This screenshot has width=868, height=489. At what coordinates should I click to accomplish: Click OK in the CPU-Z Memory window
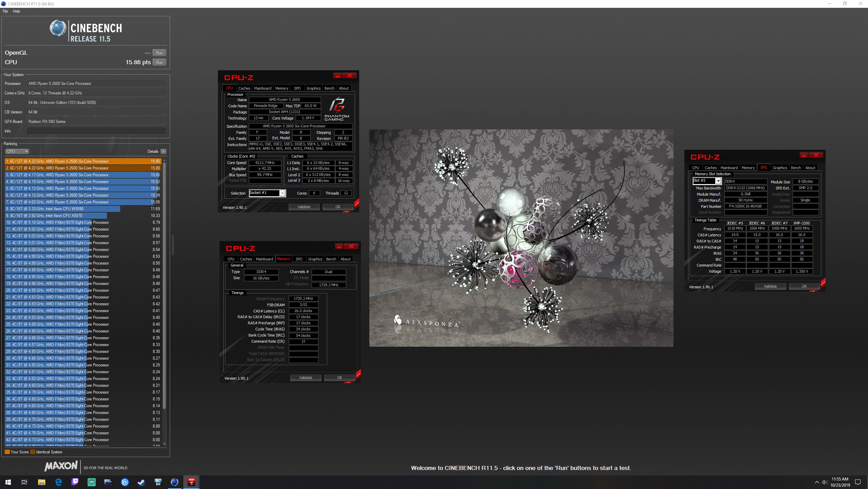(339, 378)
